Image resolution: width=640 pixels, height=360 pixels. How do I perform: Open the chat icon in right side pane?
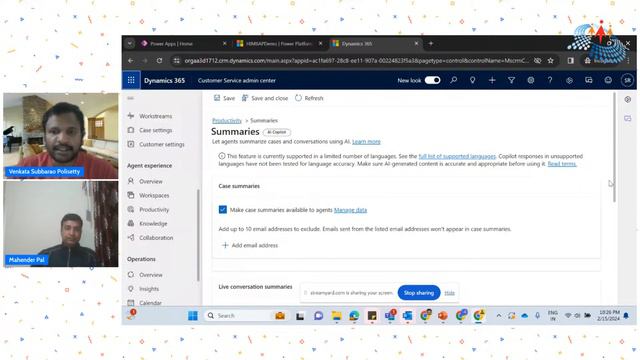(628, 118)
